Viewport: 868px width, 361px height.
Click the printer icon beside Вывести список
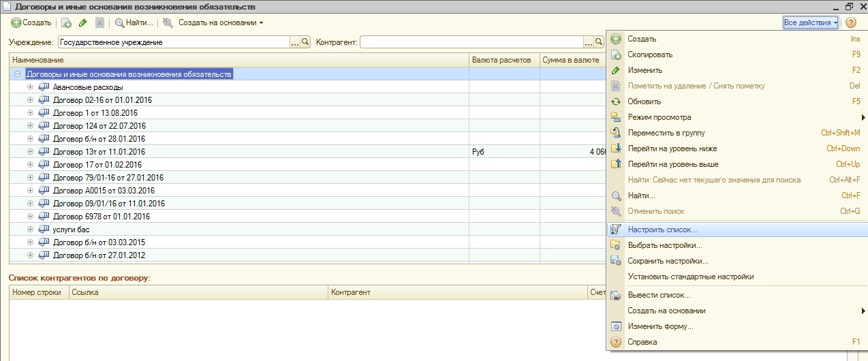(x=616, y=296)
